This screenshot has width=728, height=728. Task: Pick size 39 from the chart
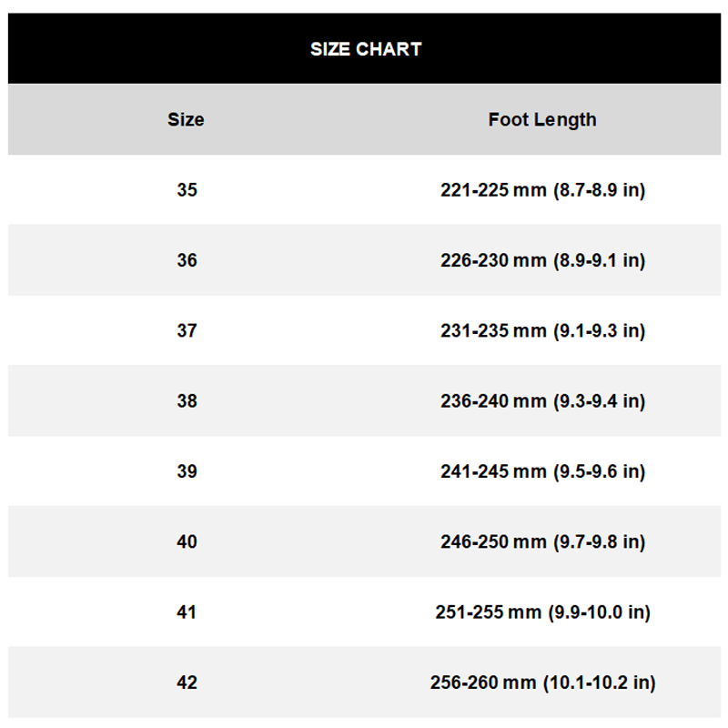point(187,471)
